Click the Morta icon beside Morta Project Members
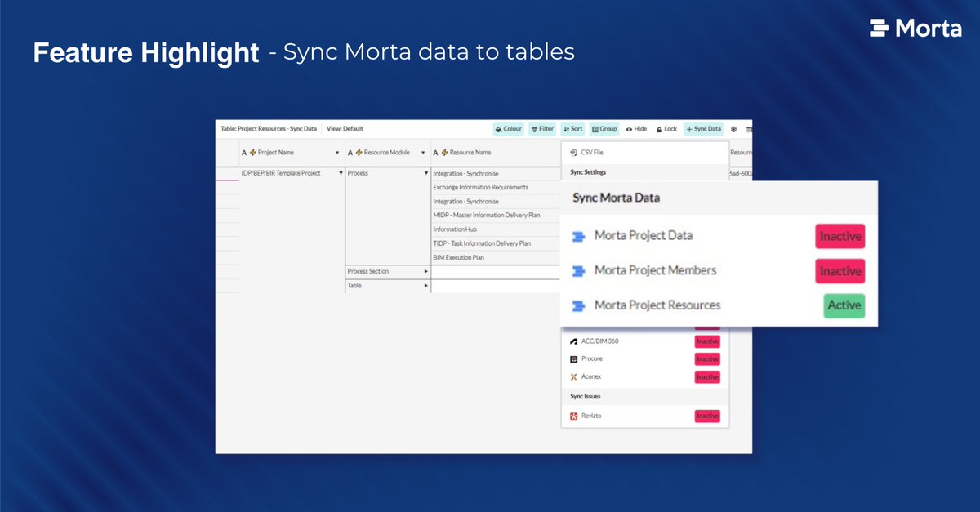Image resolution: width=980 pixels, height=512 pixels. 579,271
